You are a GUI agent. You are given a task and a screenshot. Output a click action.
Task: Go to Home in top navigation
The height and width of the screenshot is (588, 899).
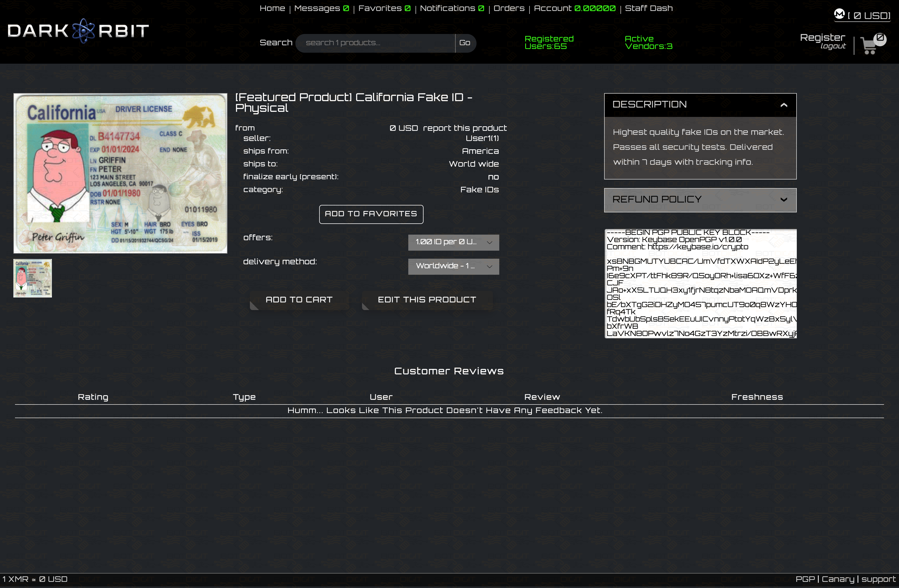coord(272,8)
